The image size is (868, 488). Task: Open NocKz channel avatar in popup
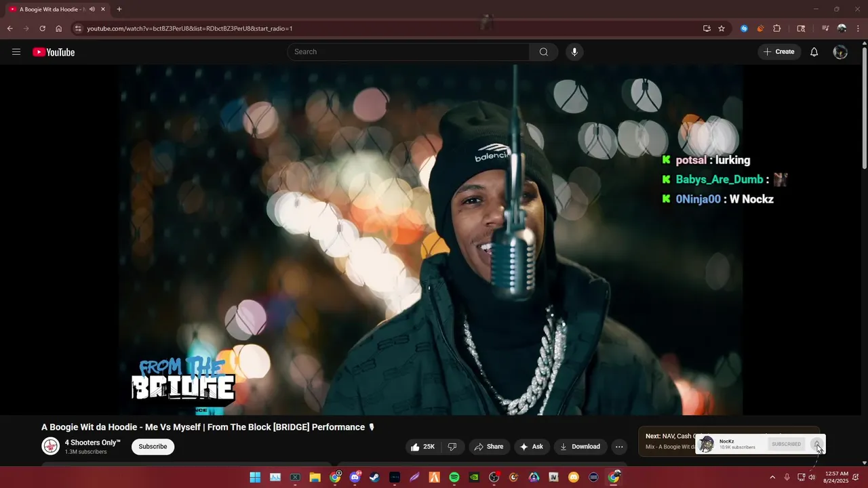point(707,445)
